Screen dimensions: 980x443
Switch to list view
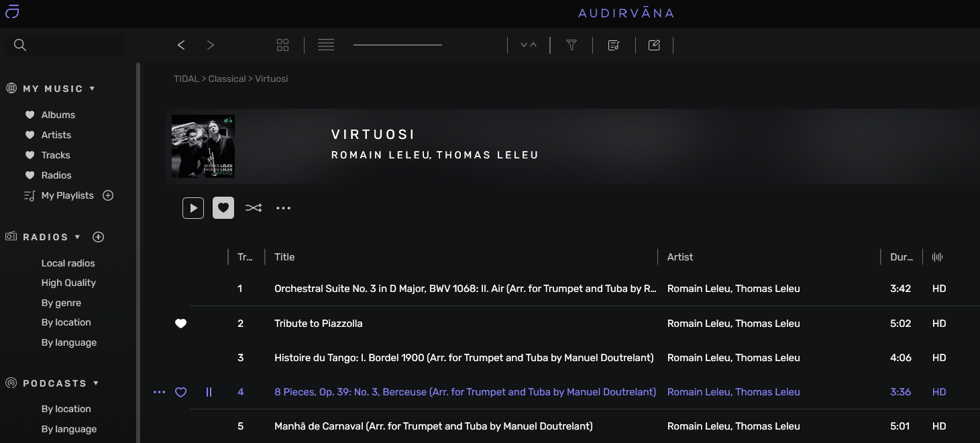coord(326,45)
